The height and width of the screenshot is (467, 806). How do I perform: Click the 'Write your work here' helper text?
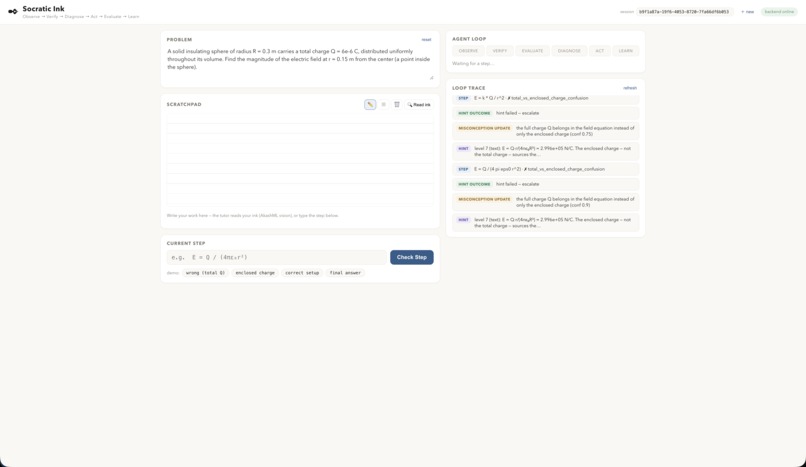coord(252,216)
